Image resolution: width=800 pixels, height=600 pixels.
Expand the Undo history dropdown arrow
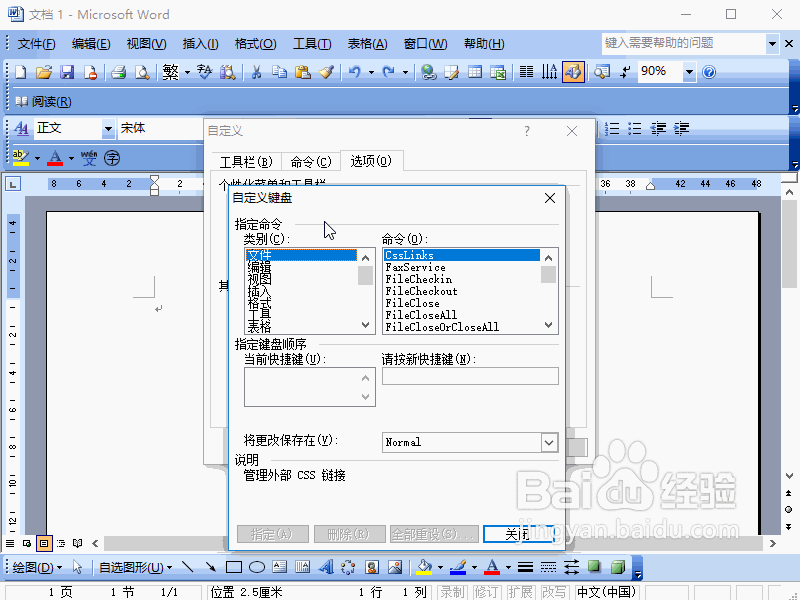371,72
